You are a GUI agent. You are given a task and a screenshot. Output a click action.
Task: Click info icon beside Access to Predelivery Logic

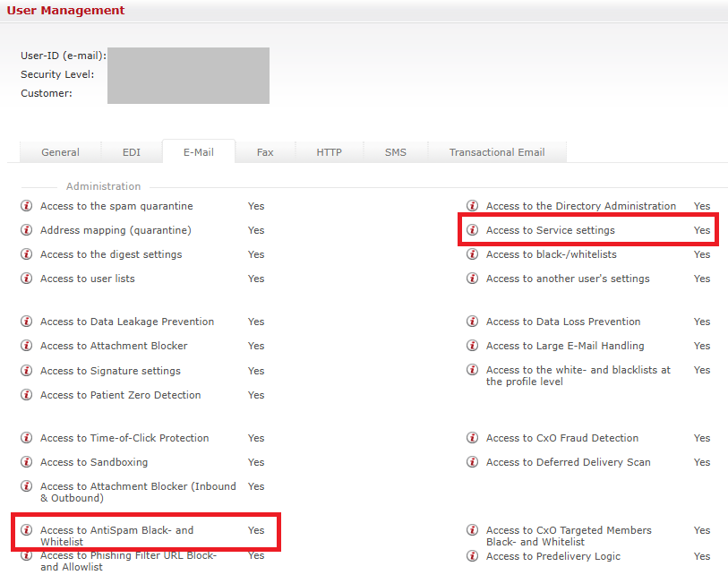tap(473, 556)
